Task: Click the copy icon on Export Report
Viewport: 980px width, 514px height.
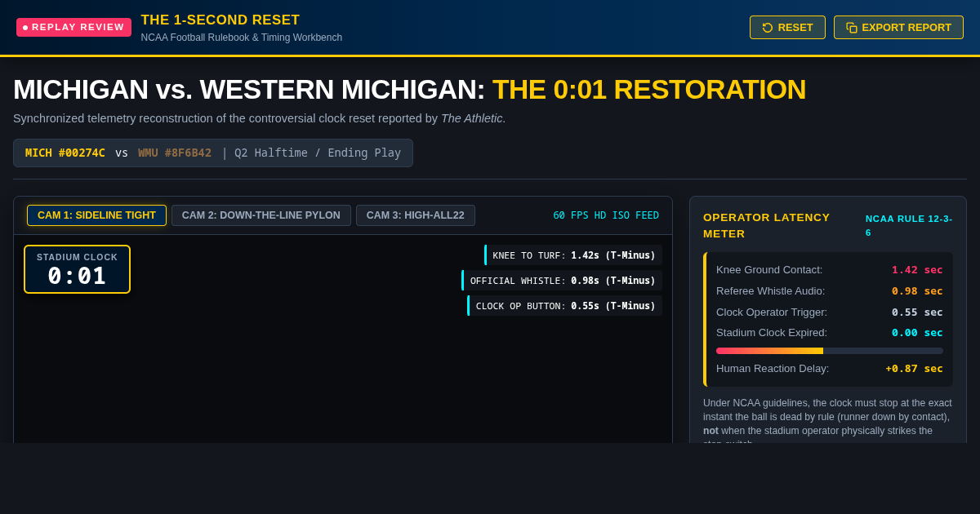Action: pos(852,28)
